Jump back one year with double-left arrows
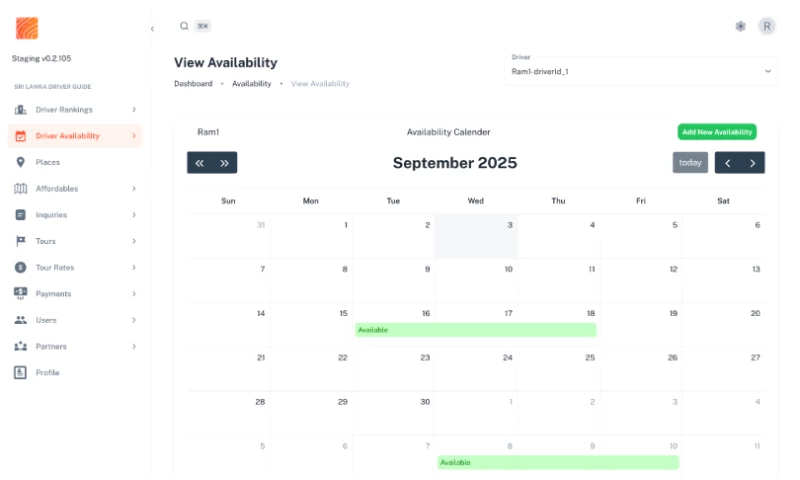Image resolution: width=800 pixels, height=480 pixels. (199, 163)
